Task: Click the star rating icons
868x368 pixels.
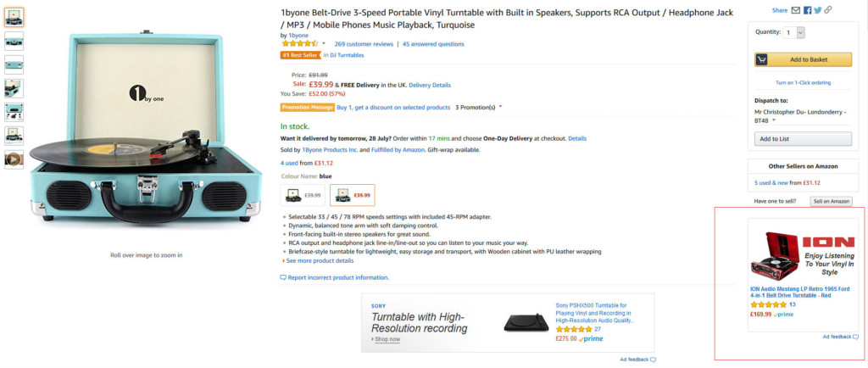Action: (298, 43)
